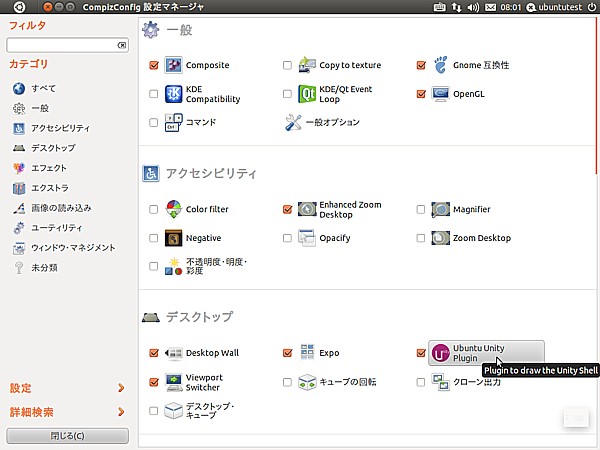The image size is (600, 450).
Task: Open the Composite plugin icon
Action: pyautogui.click(x=173, y=65)
